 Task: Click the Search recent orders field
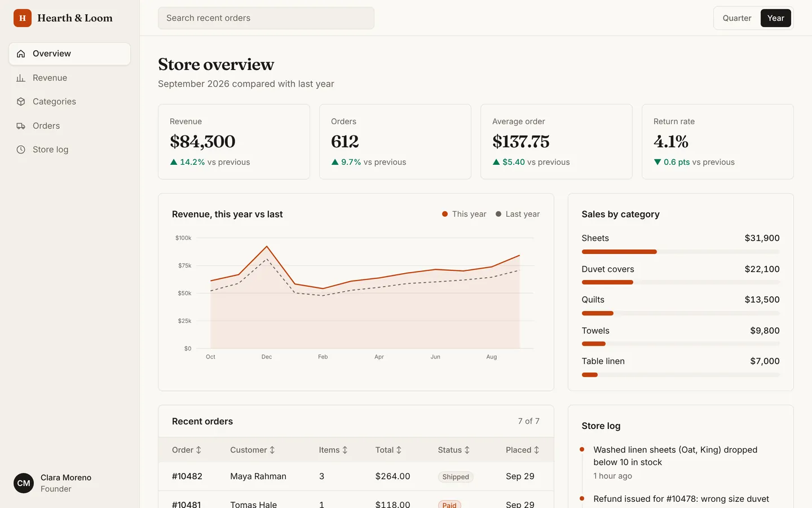pyautogui.click(x=266, y=18)
